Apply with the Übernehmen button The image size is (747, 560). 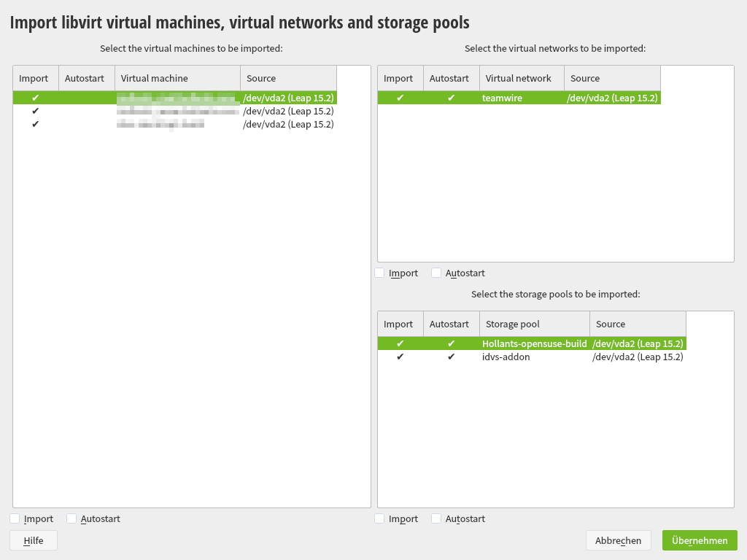[x=700, y=540]
